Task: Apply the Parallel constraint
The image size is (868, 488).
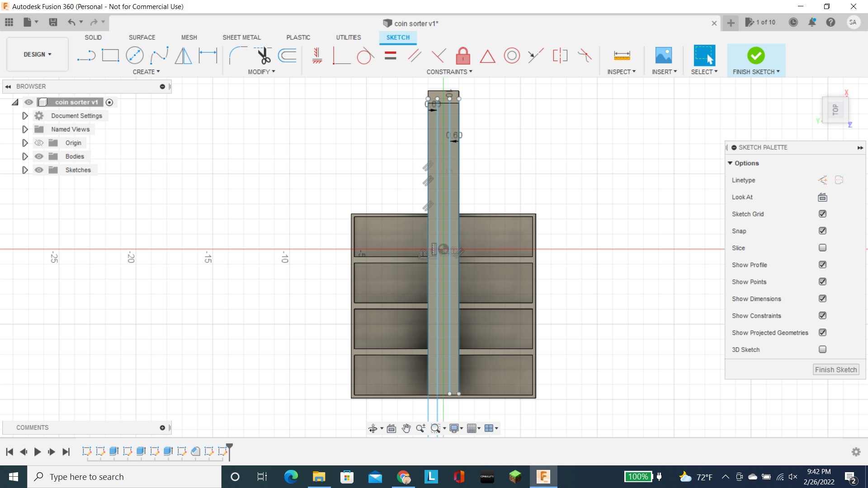Action: 415,56
